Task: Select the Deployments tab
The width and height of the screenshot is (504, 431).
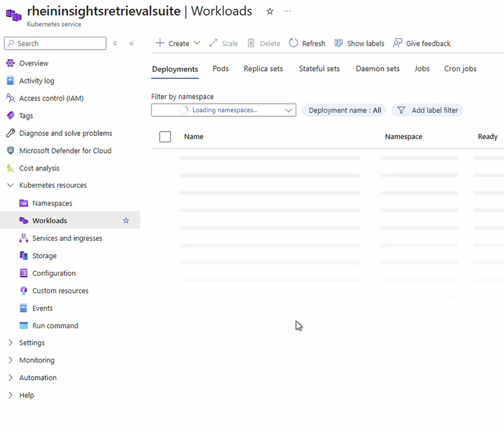Action: tap(175, 69)
